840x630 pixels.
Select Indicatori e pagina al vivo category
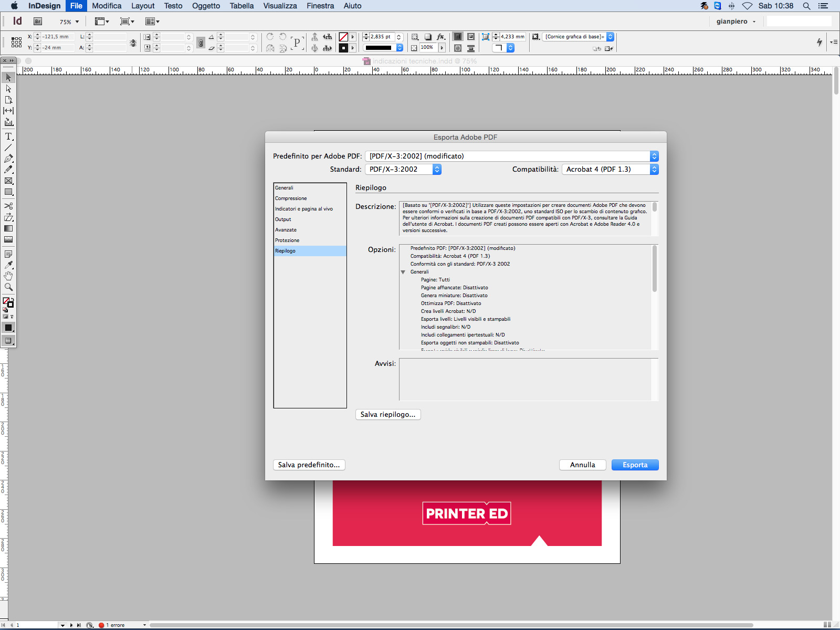[x=310, y=209]
